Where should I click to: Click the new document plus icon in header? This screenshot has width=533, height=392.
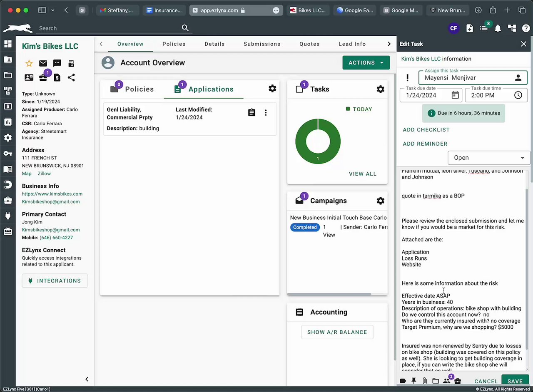[x=470, y=28]
